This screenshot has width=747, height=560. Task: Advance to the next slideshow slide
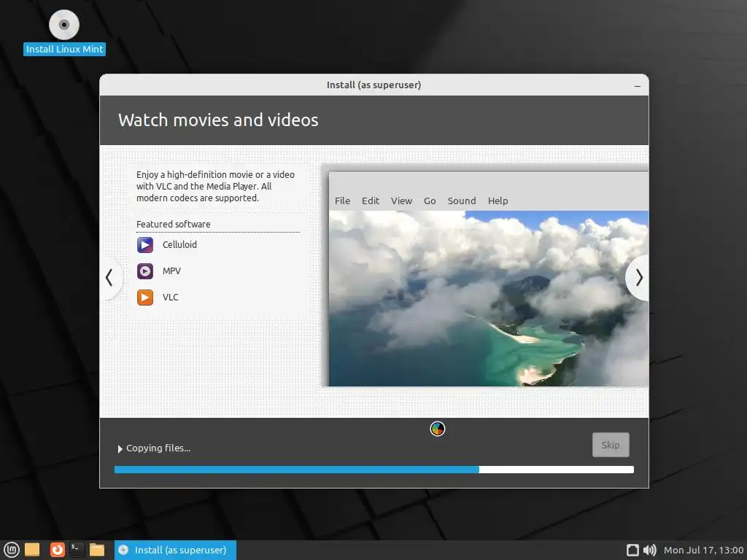[638, 278]
